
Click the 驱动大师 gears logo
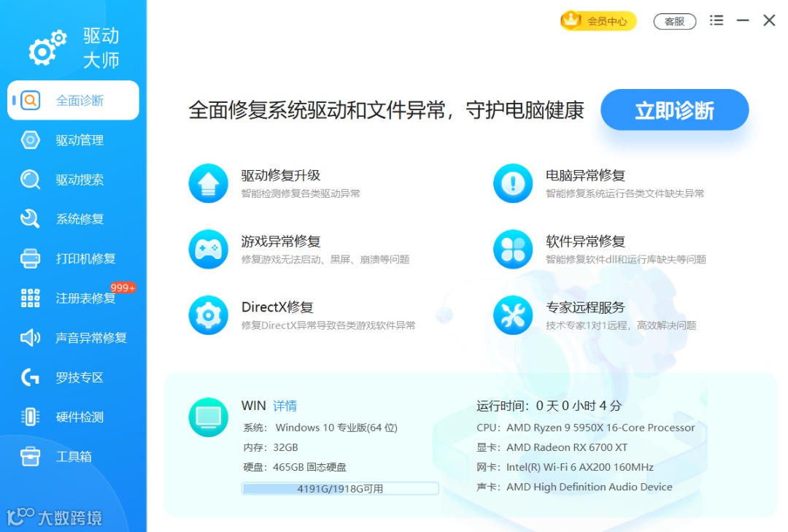click(x=47, y=47)
